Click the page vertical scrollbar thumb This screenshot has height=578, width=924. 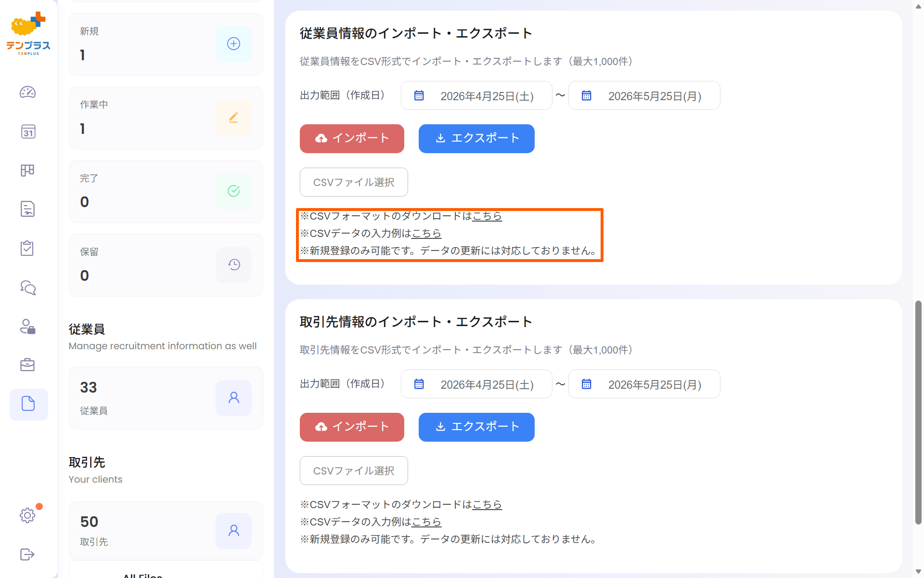(918, 412)
